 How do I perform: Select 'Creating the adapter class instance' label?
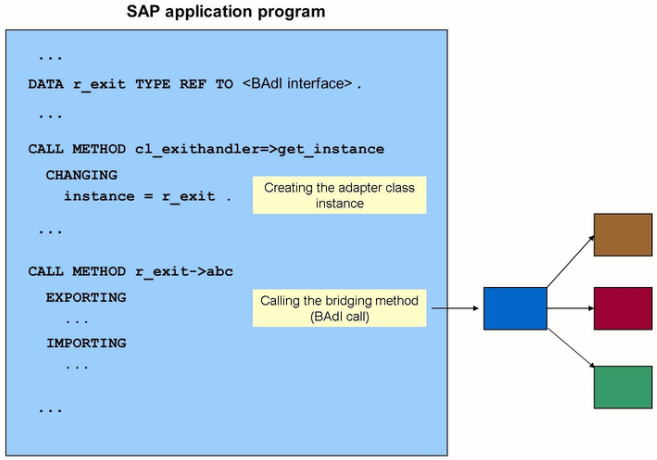[x=339, y=195]
